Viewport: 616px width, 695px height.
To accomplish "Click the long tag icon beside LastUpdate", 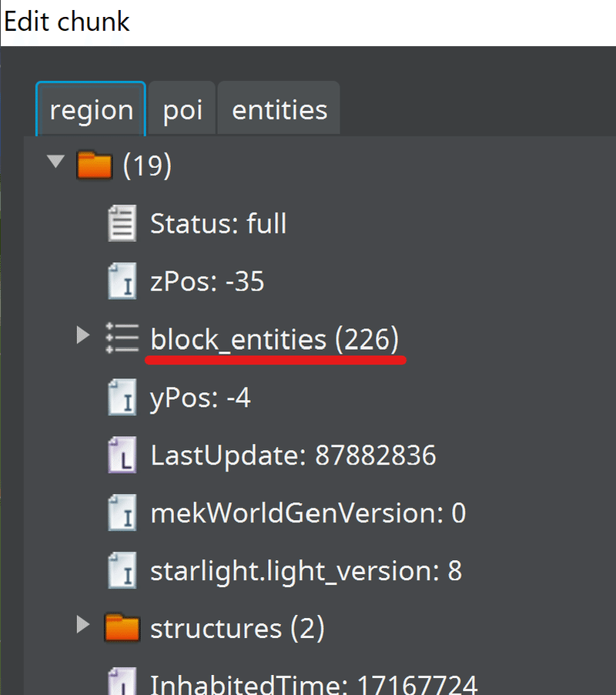I will [x=123, y=455].
